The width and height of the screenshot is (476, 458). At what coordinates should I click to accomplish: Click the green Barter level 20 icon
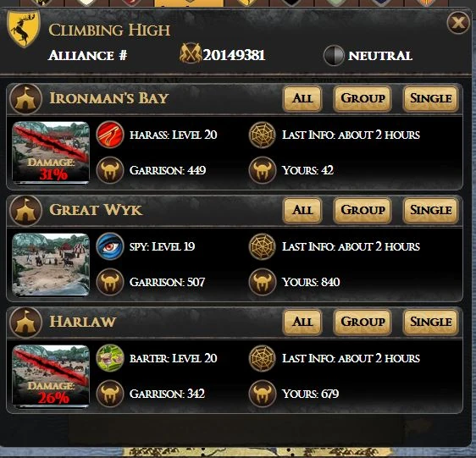coord(110,358)
